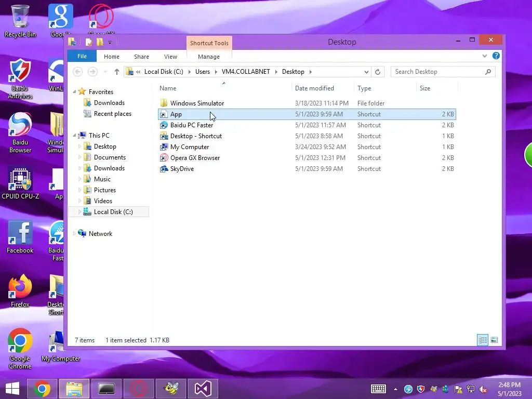Click the bee application taskbar icon
The image size is (532, 399).
171,389
